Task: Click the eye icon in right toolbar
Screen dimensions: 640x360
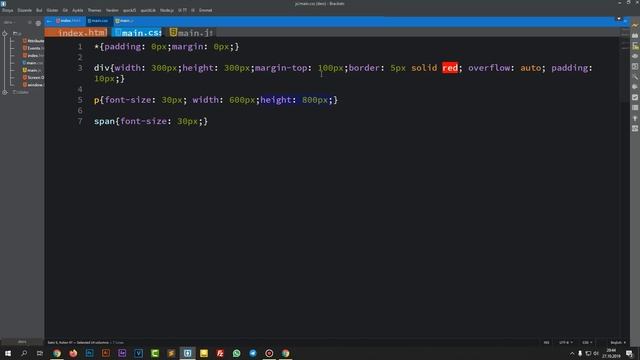Action: (635, 56)
